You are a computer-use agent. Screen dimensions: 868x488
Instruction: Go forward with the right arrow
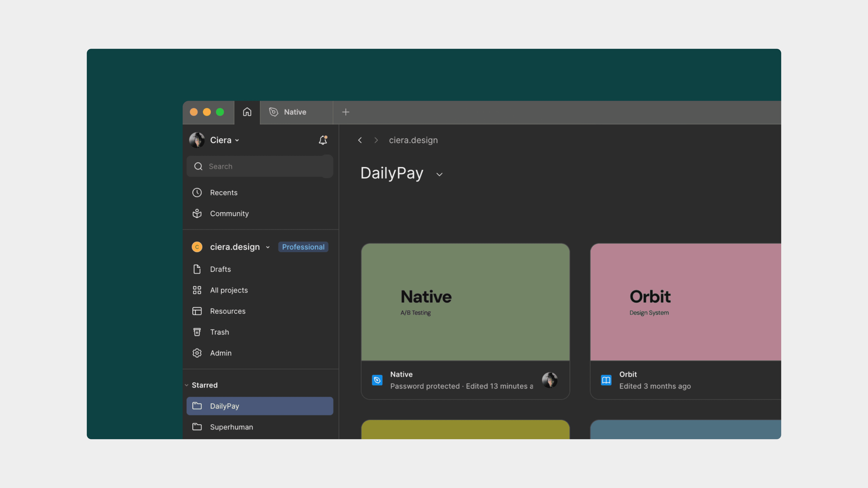(376, 140)
